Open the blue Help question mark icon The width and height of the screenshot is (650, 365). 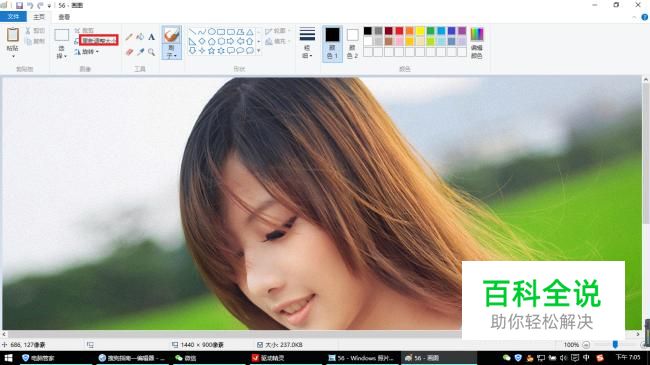point(645,17)
